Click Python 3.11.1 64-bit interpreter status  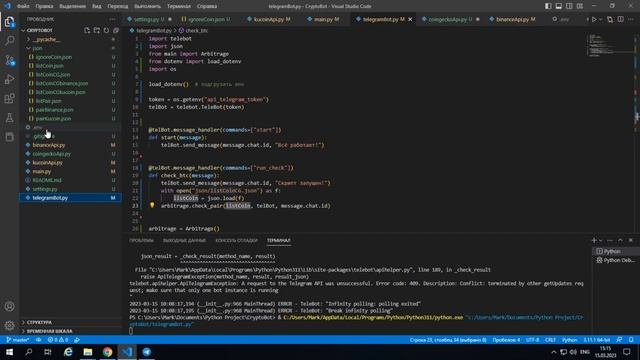pyautogui.click(x=596, y=340)
